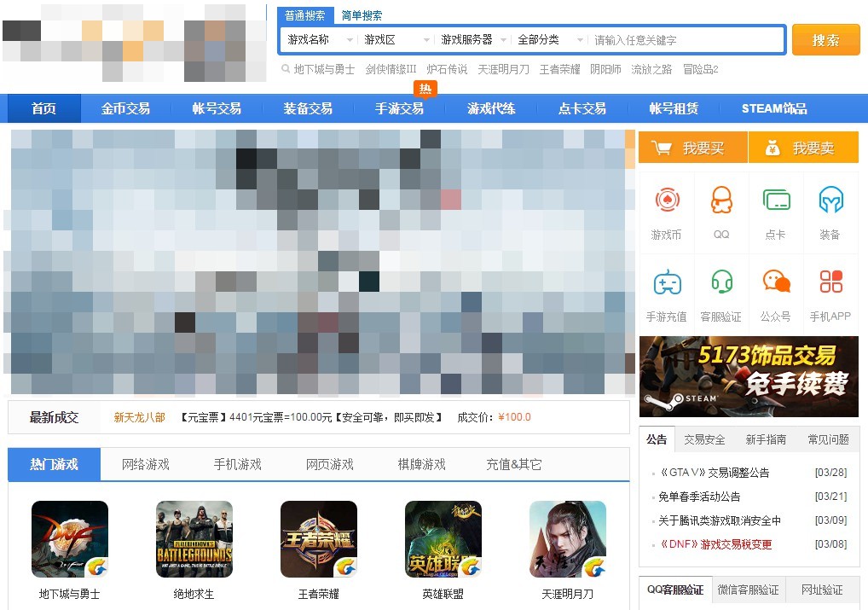Viewport: 868px width, 610px height.
Task: Expand the 游戏名称 dropdown
Action: click(x=320, y=40)
